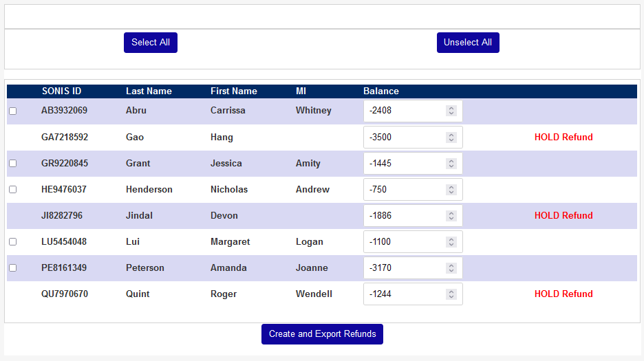Edit the -1244 balance field

(x=413, y=294)
